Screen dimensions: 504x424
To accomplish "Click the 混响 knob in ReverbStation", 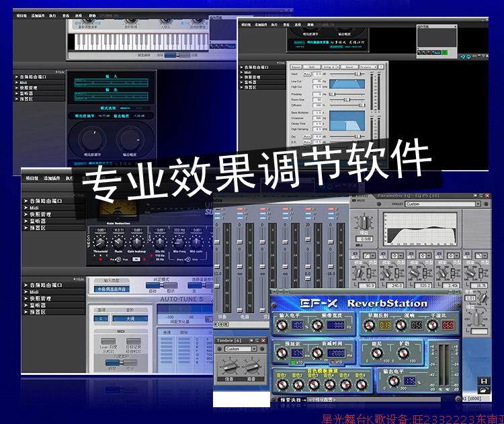I will click(x=401, y=325).
